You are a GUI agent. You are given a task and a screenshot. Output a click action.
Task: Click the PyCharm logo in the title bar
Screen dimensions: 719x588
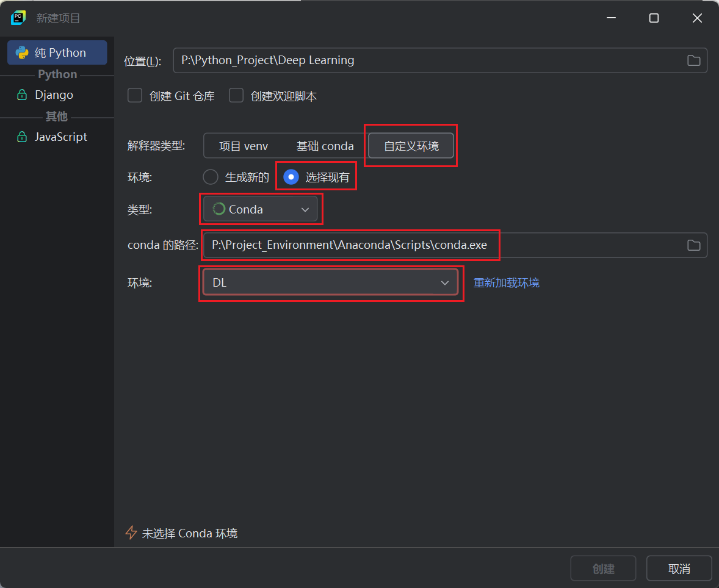(x=18, y=18)
